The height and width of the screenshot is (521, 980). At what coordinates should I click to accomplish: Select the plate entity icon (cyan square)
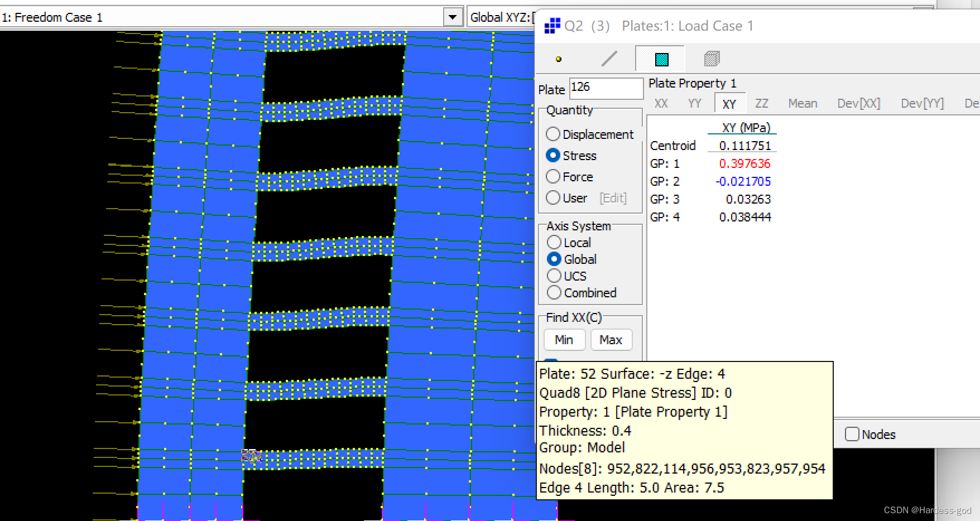[x=660, y=59]
